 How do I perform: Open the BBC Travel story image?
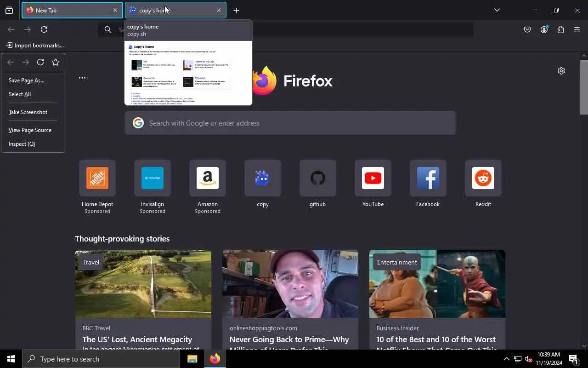(x=143, y=284)
